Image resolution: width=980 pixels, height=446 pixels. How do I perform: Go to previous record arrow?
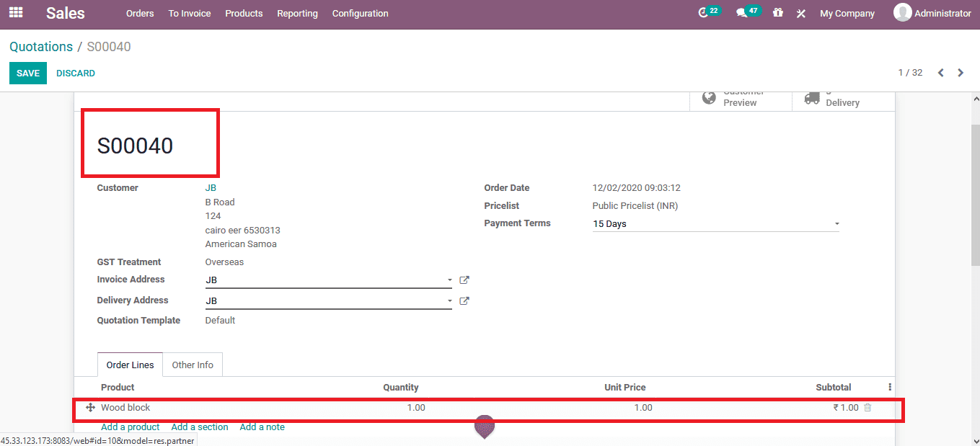940,73
